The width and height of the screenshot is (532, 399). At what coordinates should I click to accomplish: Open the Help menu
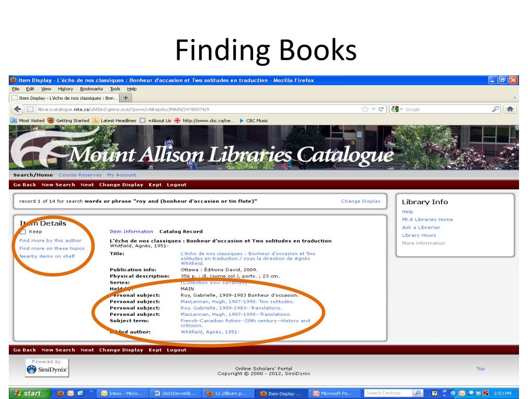point(131,89)
